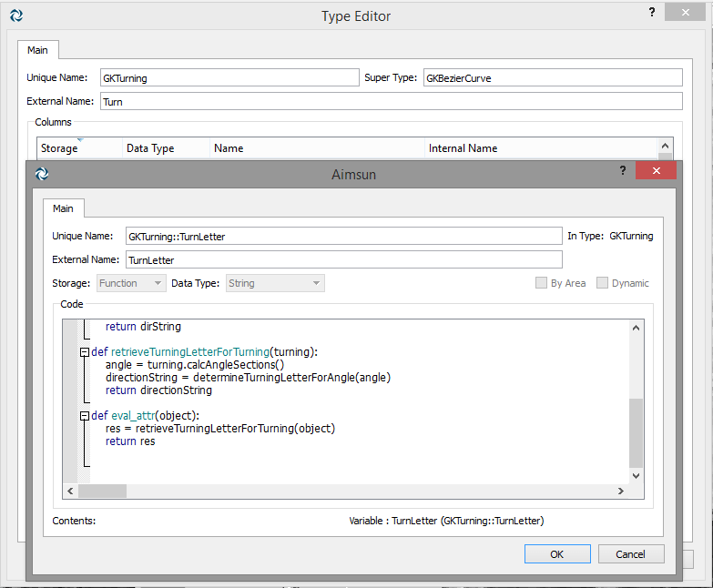The width and height of the screenshot is (713, 588).
Task: Open the Storage dropdown set to Function
Action: [131, 283]
